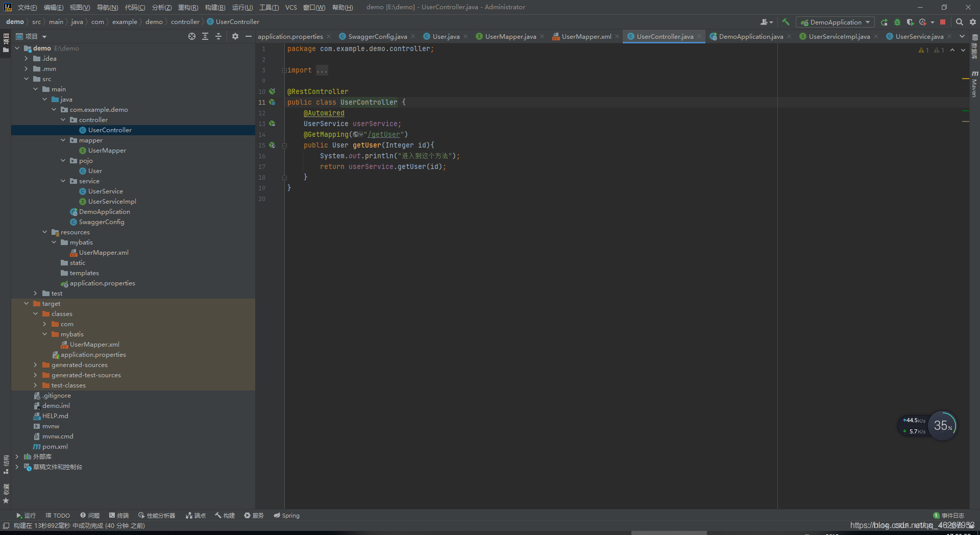Screen dimensions: 980x535
Task: Click the locate target icon in project panel
Action: 192,36
